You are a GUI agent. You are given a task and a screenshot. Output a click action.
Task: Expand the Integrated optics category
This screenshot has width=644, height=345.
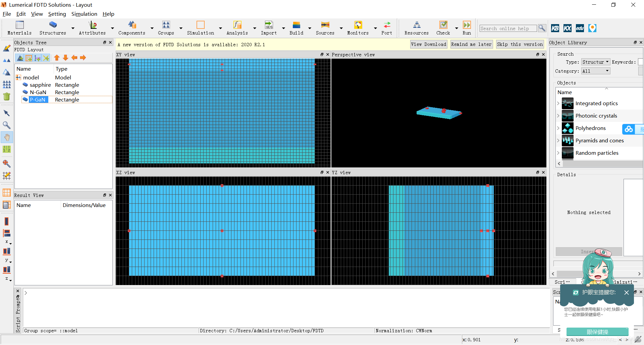pos(558,103)
